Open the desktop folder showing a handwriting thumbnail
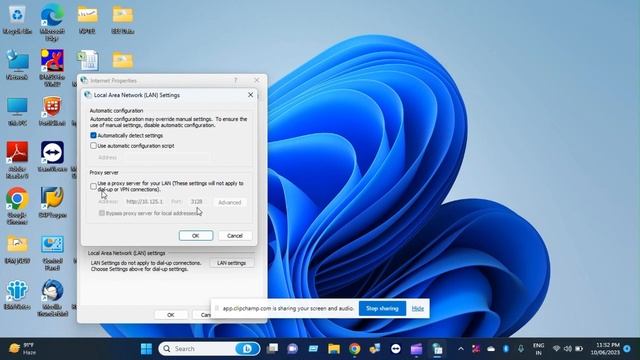640x360 pixels. point(87,20)
